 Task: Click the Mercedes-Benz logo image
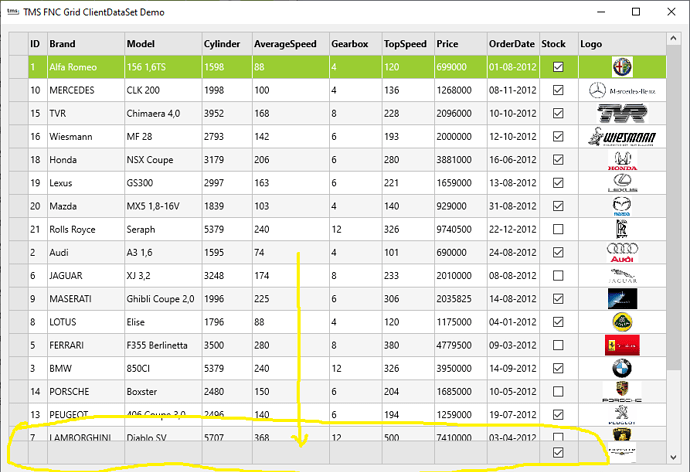click(622, 91)
